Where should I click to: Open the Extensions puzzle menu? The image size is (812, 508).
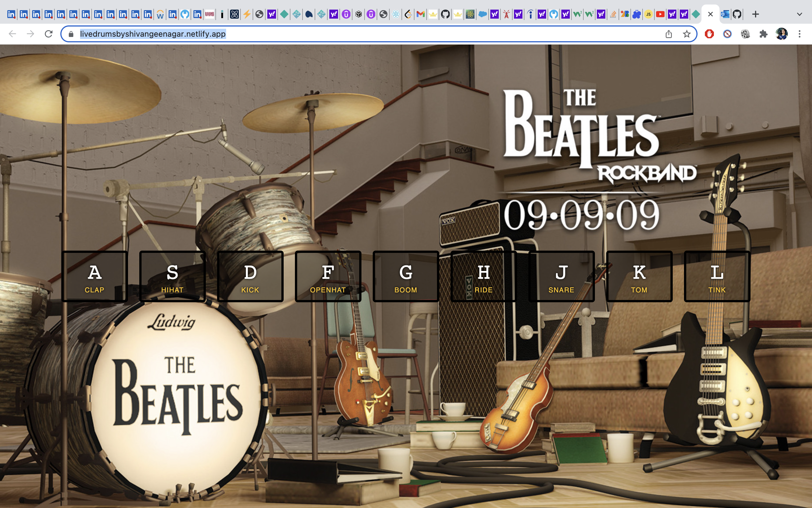764,34
